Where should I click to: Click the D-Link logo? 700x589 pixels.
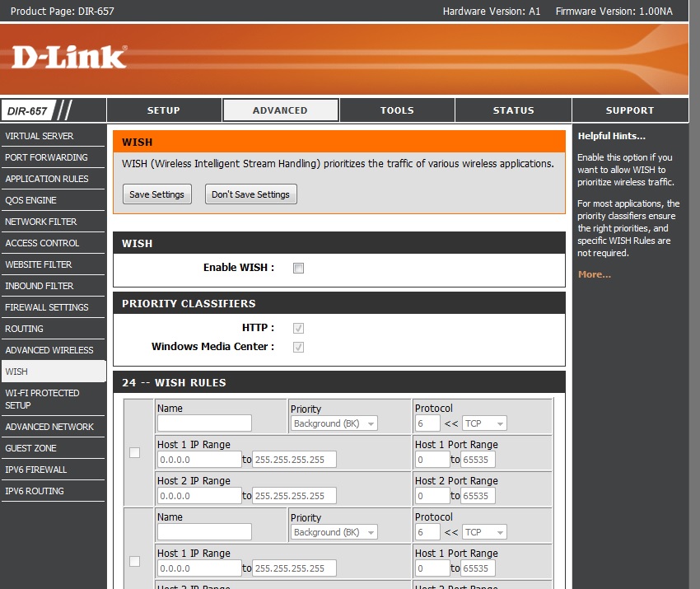click(x=70, y=56)
